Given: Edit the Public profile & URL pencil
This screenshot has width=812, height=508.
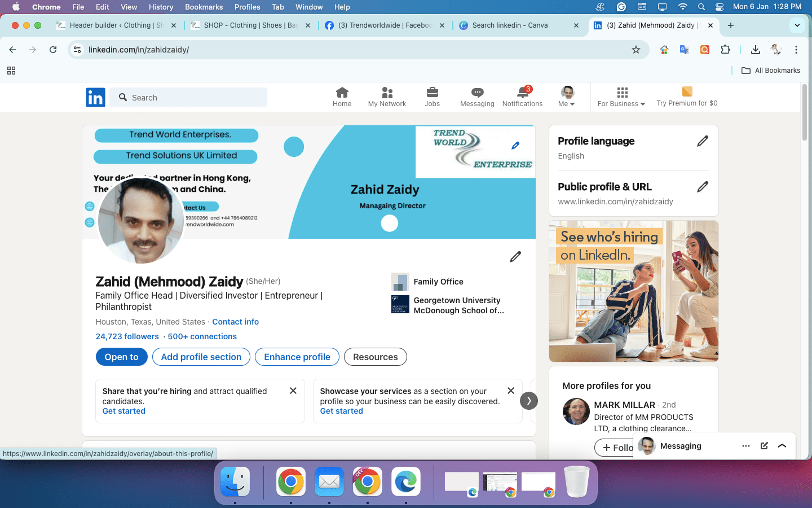Looking at the screenshot, I should click(702, 187).
